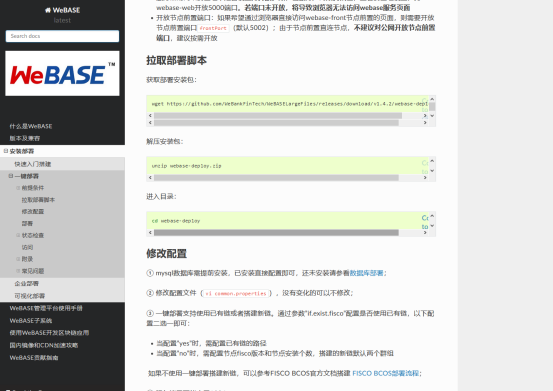Expand the 前提条件 sidebar item
The width and height of the screenshot is (553, 391).
pos(18,188)
